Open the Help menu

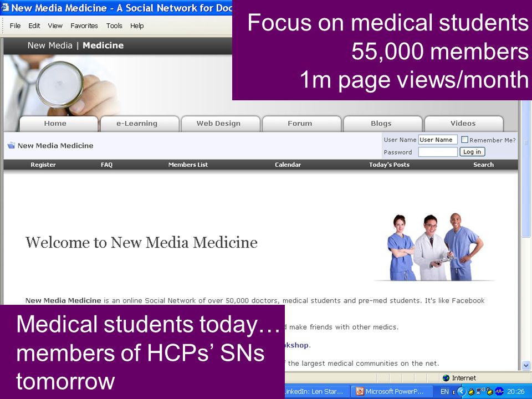pos(137,26)
